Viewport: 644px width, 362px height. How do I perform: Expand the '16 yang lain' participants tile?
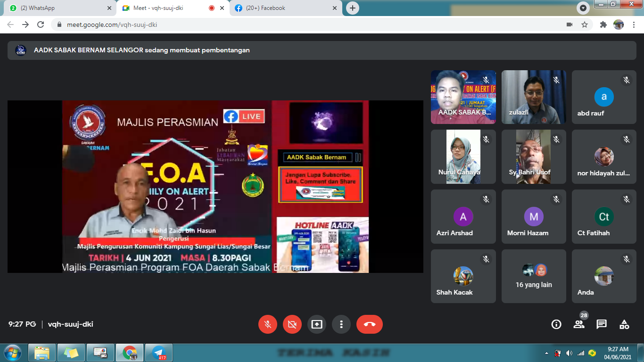[534, 276]
